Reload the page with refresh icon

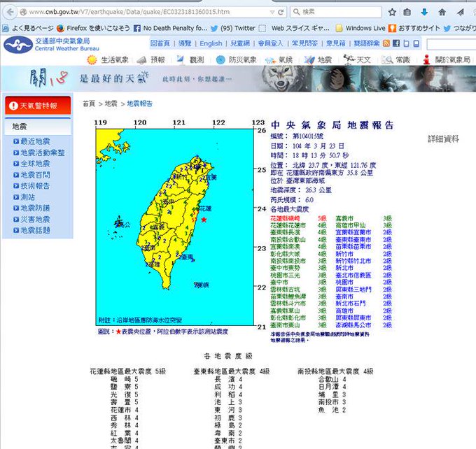(281, 12)
